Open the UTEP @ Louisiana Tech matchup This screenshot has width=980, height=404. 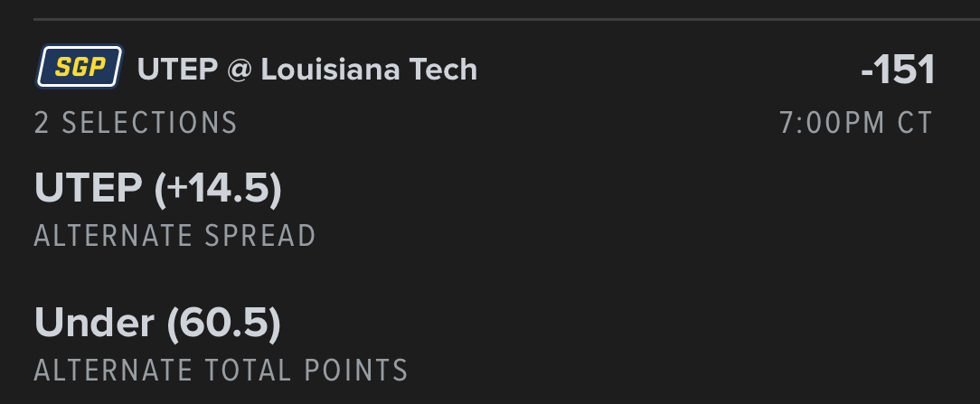307,69
